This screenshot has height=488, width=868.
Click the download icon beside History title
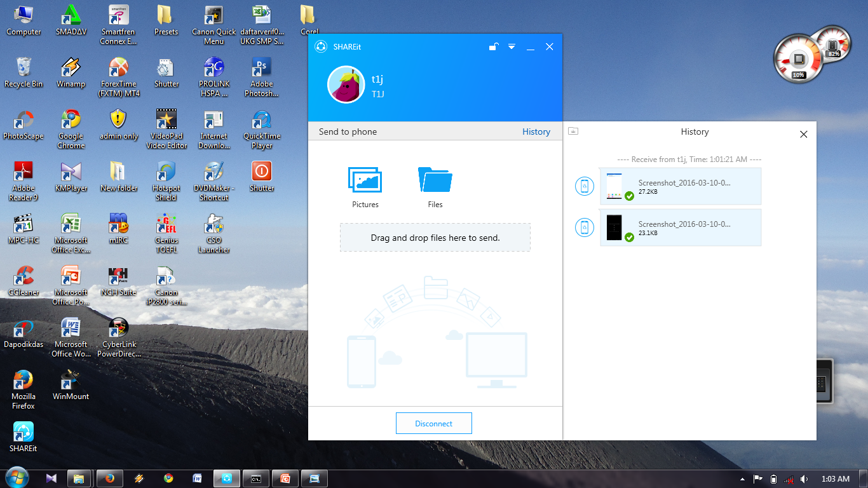pyautogui.click(x=573, y=132)
